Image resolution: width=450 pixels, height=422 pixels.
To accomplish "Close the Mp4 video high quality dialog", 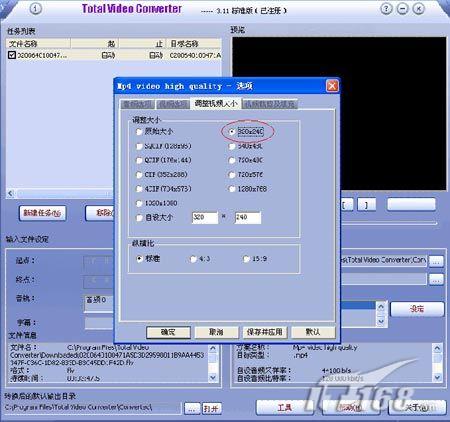I will click(x=332, y=86).
